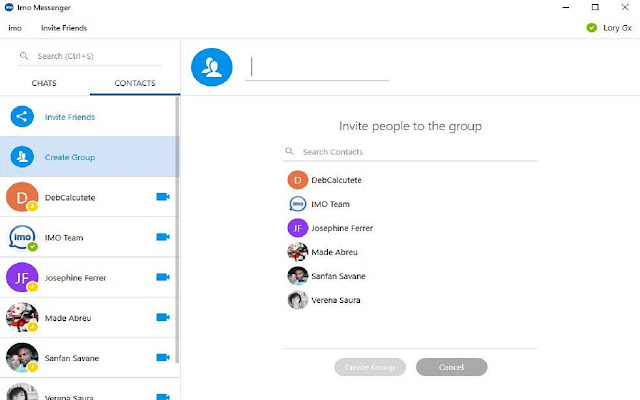This screenshot has height=400, width=640.
Task: Maximize the Imo Messenger window
Action: point(595,7)
